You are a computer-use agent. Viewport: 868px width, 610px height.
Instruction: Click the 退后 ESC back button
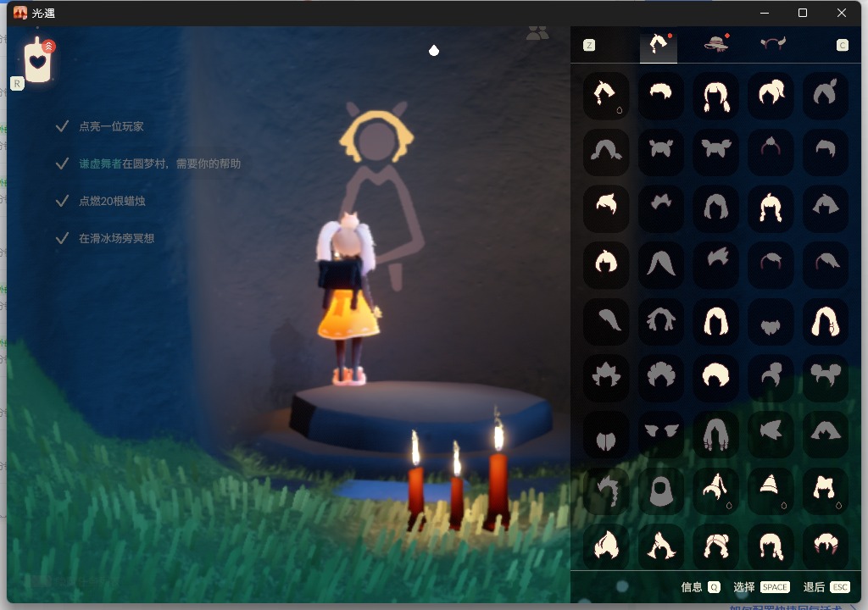[826, 587]
